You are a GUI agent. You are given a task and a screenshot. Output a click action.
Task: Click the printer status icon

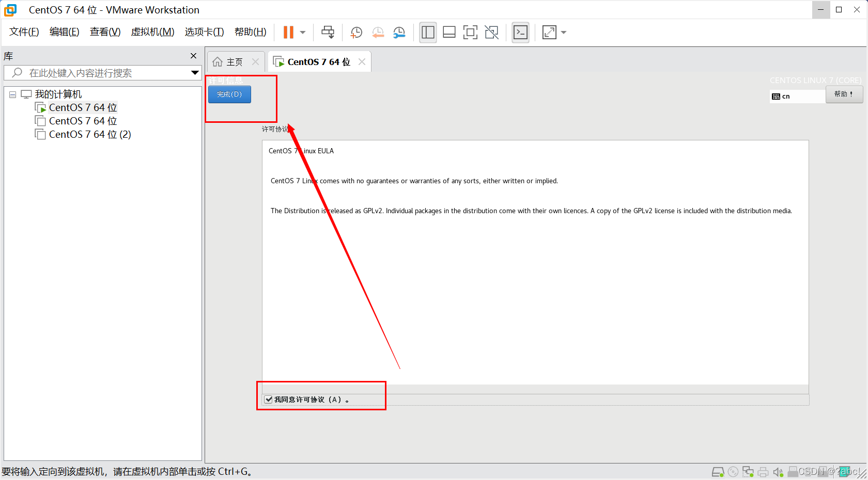click(763, 472)
